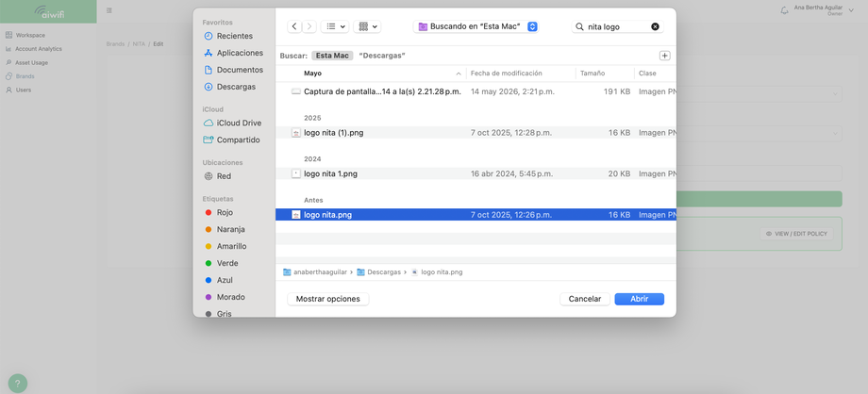Click into the nita logo search field

click(x=615, y=26)
